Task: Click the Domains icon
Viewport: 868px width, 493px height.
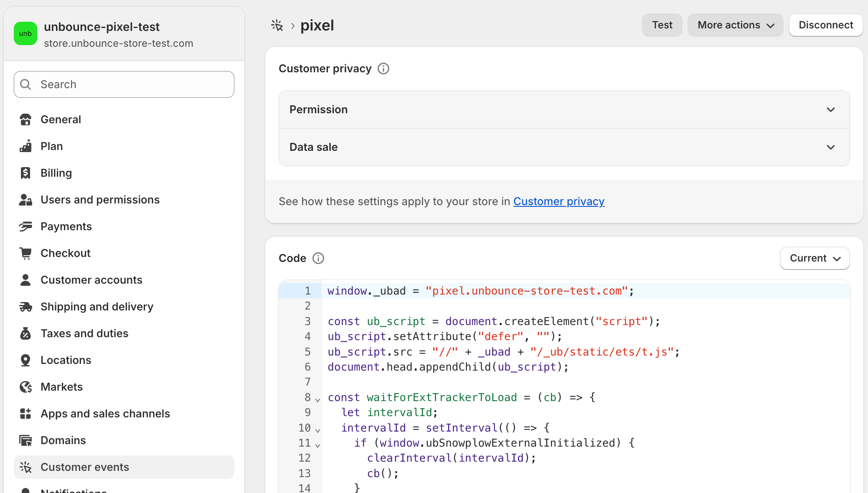Action: coord(25,440)
